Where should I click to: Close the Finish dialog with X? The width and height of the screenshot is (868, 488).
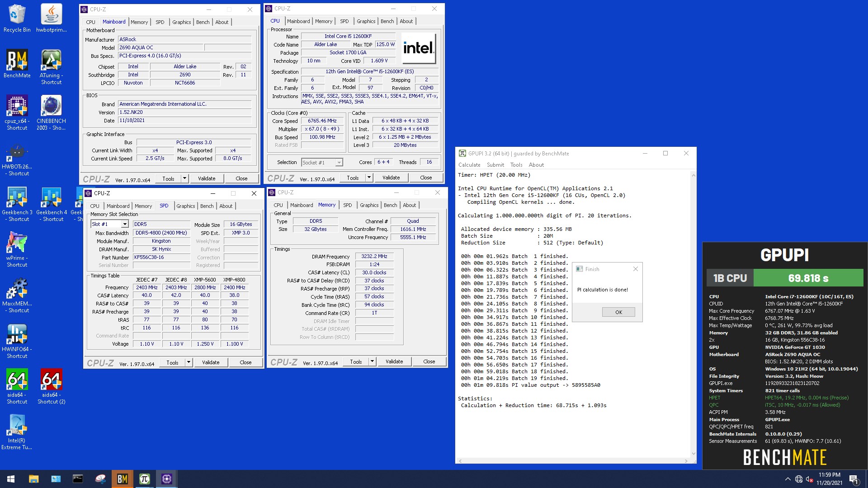tap(635, 269)
